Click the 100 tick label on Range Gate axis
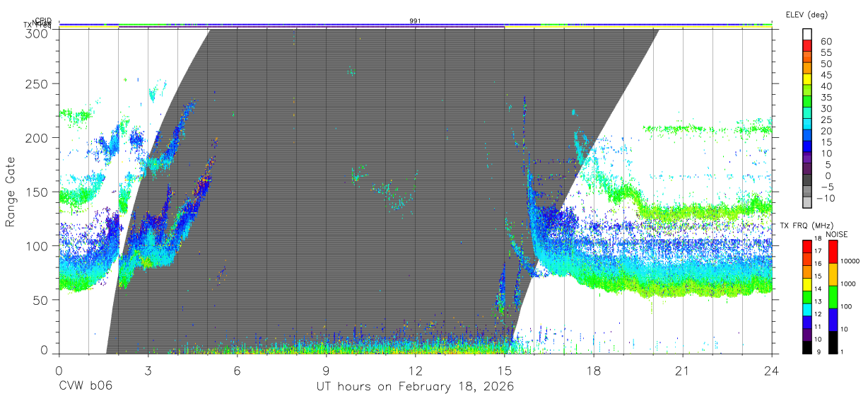The height and width of the screenshot is (401, 868). tap(37, 245)
